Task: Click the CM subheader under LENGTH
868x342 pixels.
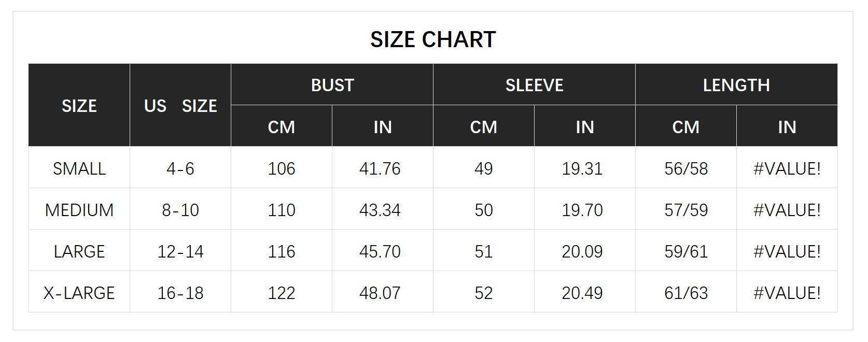Action: (685, 127)
